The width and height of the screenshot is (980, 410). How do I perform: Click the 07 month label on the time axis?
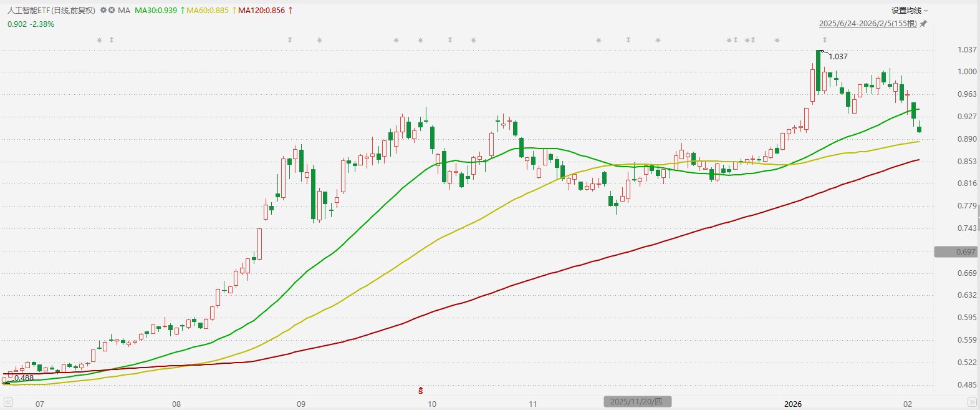[x=40, y=404]
